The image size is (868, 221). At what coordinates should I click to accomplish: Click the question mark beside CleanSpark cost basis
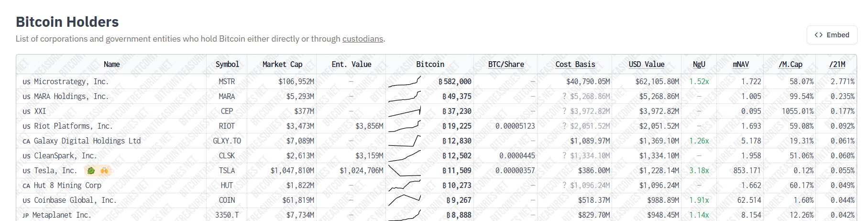565,156
